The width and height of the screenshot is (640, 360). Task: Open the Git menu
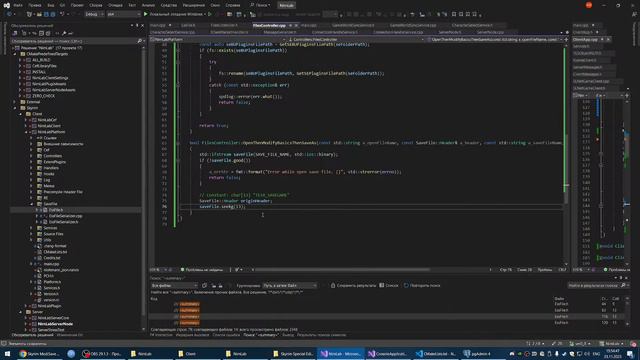pos(62,5)
